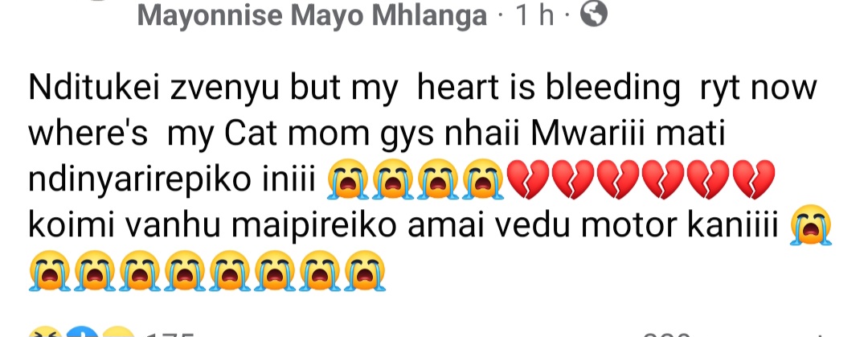Image resolution: width=868 pixels, height=337 pixels.
Task: Click the "1 h" post timestamp
Action: [535, 14]
